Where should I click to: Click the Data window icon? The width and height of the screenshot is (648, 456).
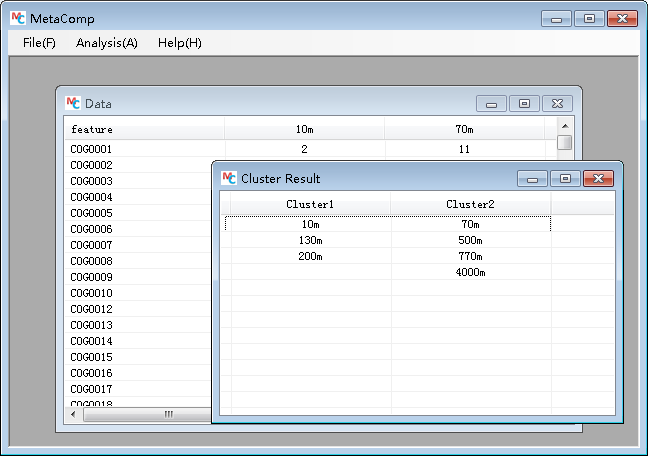(x=73, y=103)
